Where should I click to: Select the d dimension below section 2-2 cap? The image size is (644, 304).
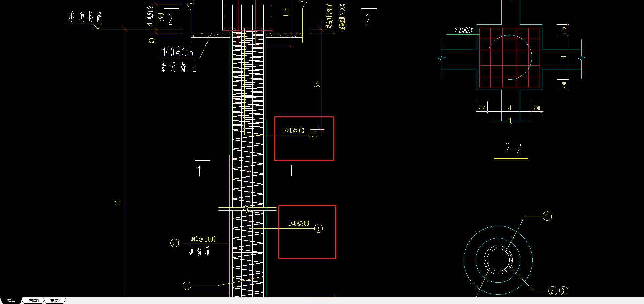(509, 108)
